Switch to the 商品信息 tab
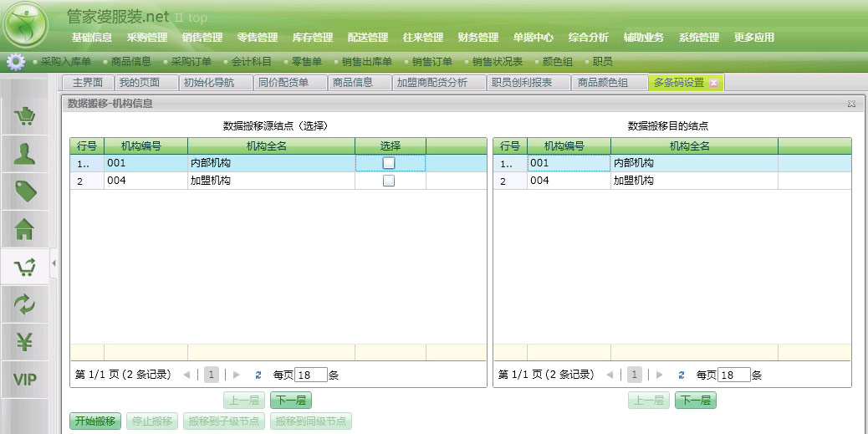This screenshot has width=868, height=434. [352, 83]
